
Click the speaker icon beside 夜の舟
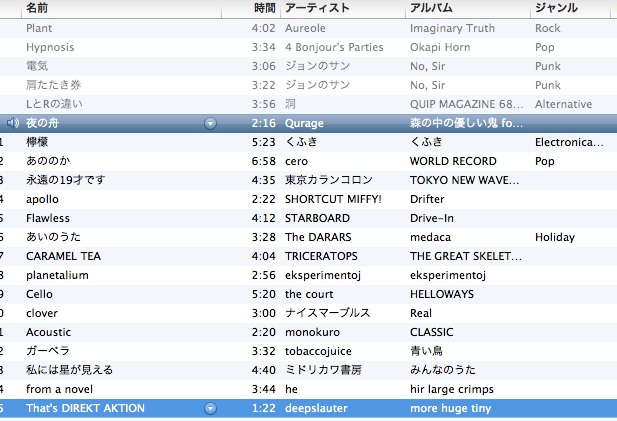tap(11, 123)
